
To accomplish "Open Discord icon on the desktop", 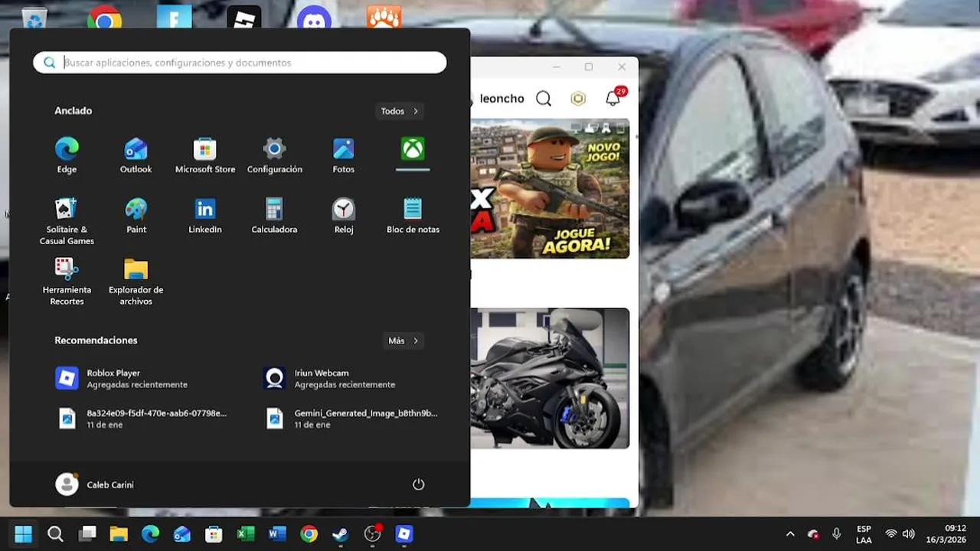I will [x=315, y=17].
